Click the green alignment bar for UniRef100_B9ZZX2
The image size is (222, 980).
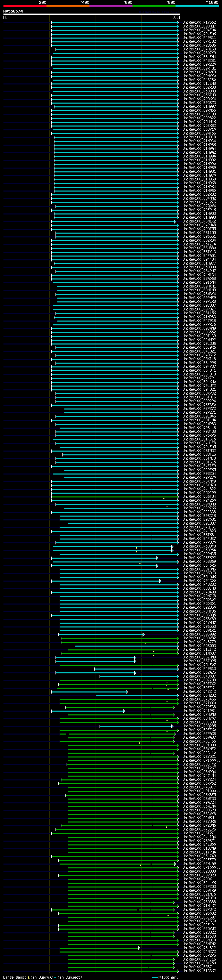click(118, 684)
